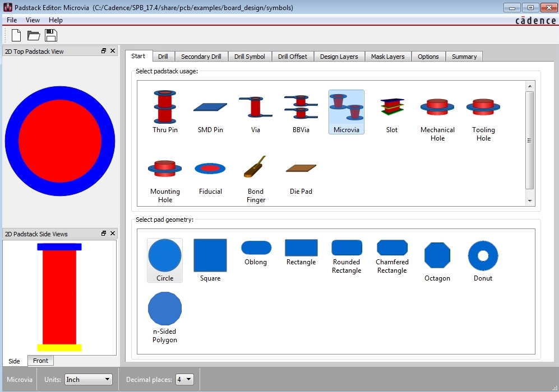
Task: Click the usage list scroll down arrow
Action: 530,201
